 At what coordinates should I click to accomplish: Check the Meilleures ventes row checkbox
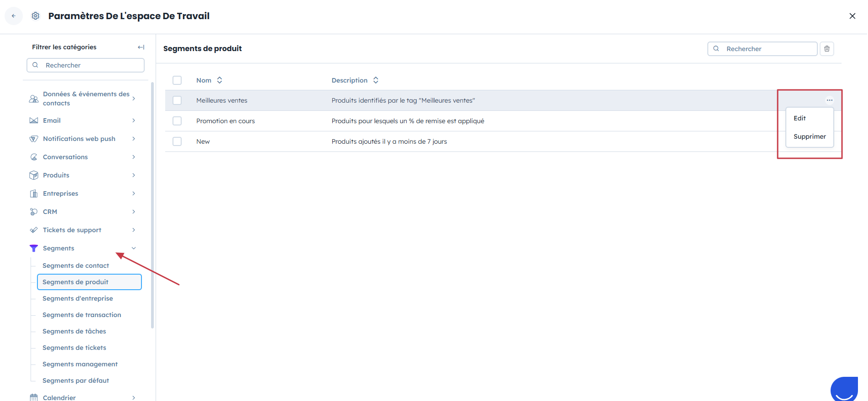pos(177,100)
